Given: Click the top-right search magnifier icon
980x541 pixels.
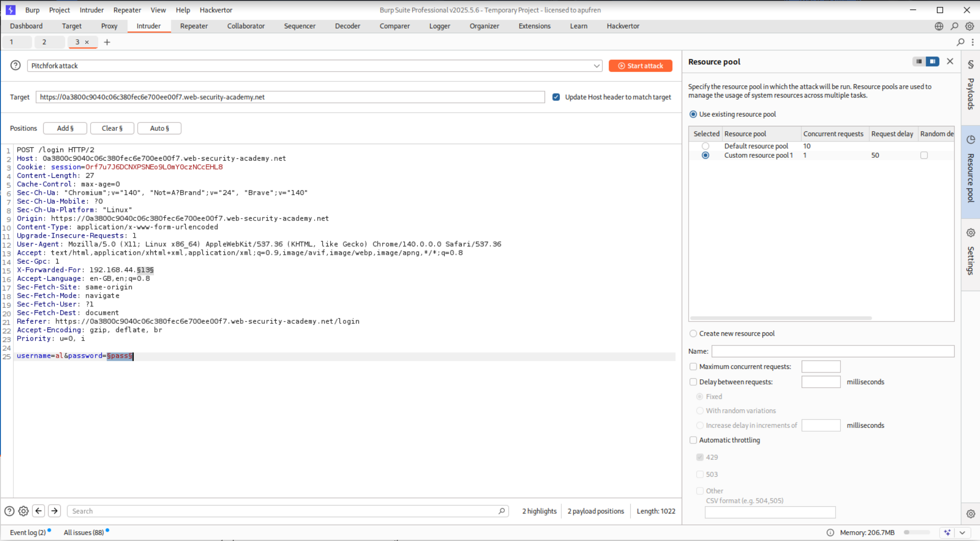Looking at the screenshot, I should (955, 26).
